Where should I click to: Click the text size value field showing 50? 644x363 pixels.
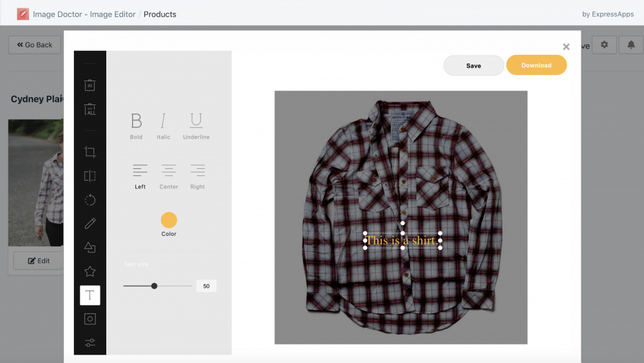(x=206, y=286)
